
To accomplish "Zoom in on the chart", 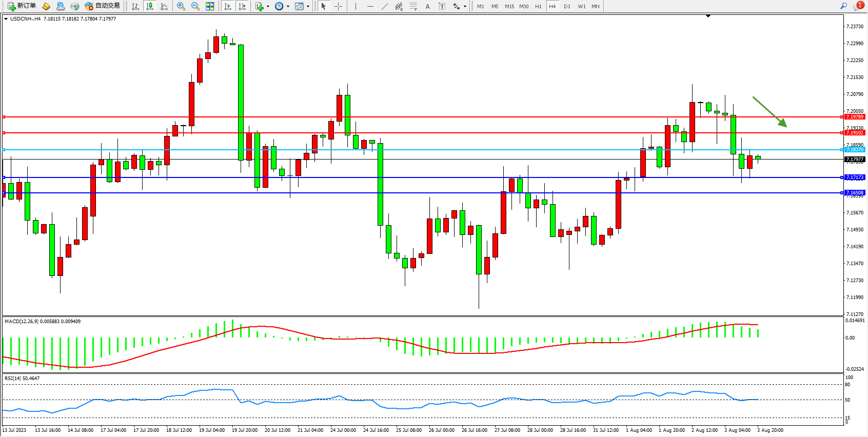I will coord(181,6).
